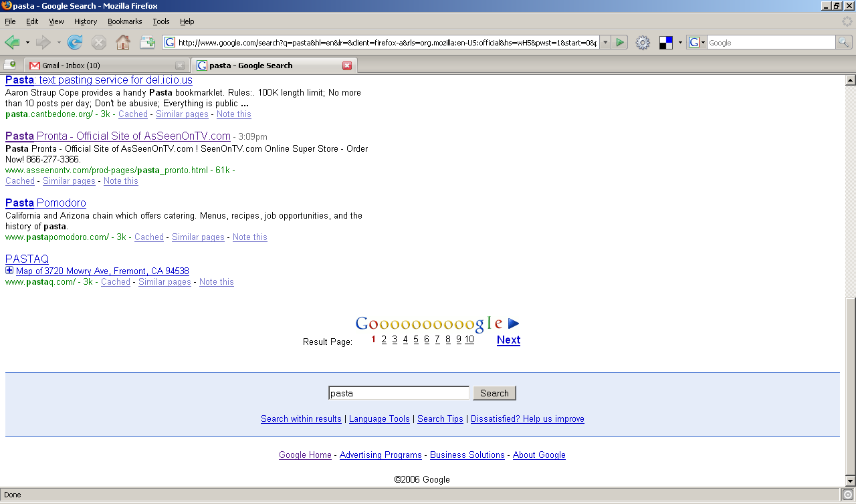Click the vertical scrollbar down arrow

click(851, 481)
